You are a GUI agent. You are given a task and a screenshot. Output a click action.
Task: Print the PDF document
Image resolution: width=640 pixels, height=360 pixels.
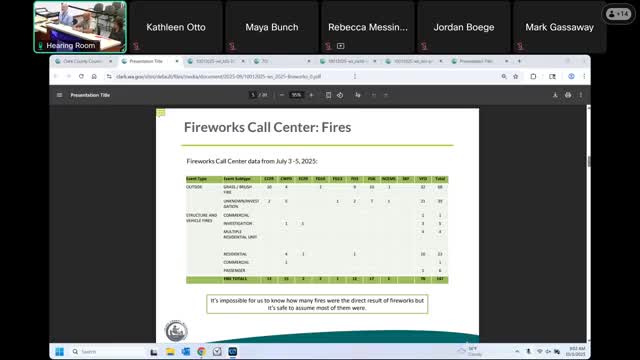568,95
